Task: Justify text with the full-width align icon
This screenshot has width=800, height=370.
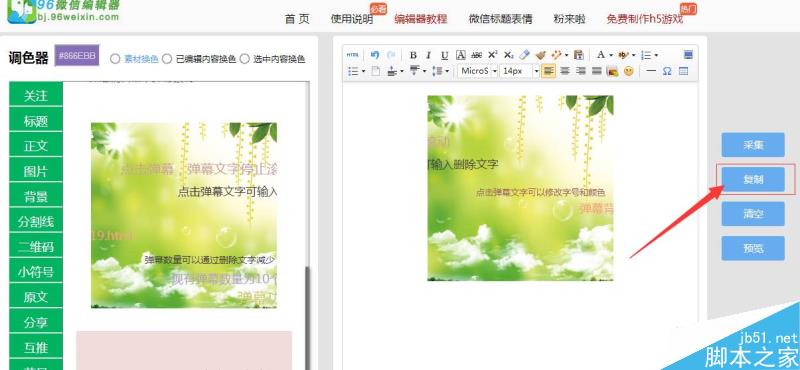Action: tap(596, 71)
